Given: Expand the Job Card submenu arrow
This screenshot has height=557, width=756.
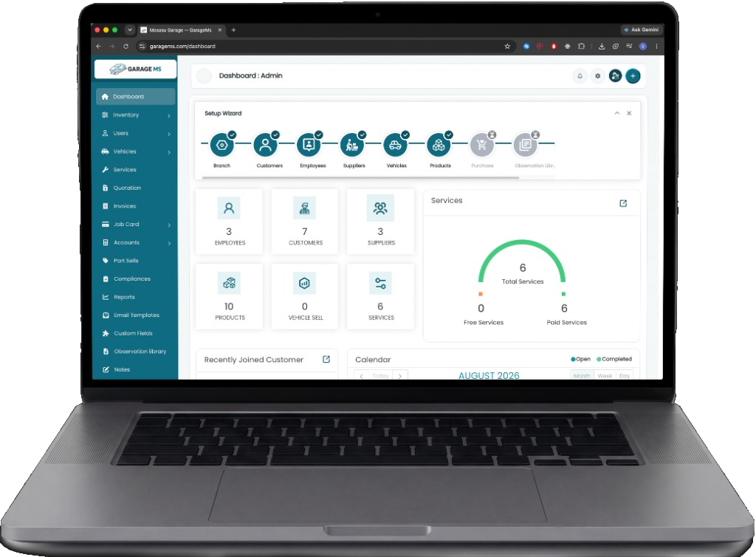Looking at the screenshot, I should pos(169,225).
